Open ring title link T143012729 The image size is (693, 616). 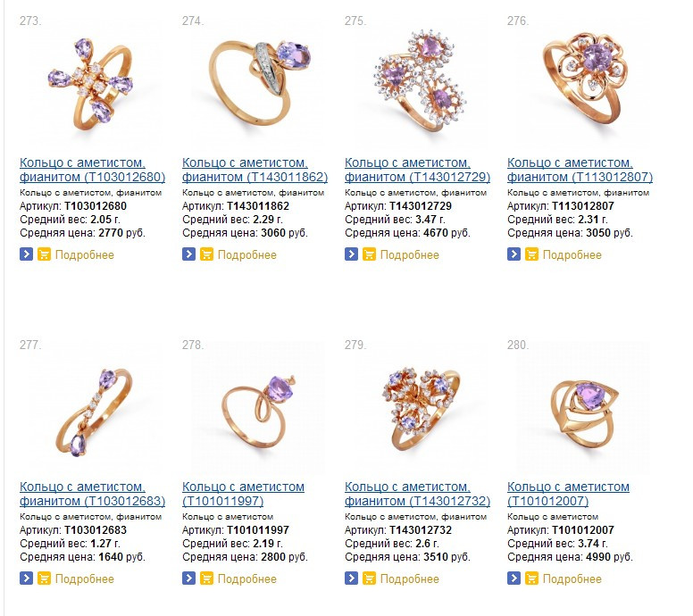coord(418,171)
